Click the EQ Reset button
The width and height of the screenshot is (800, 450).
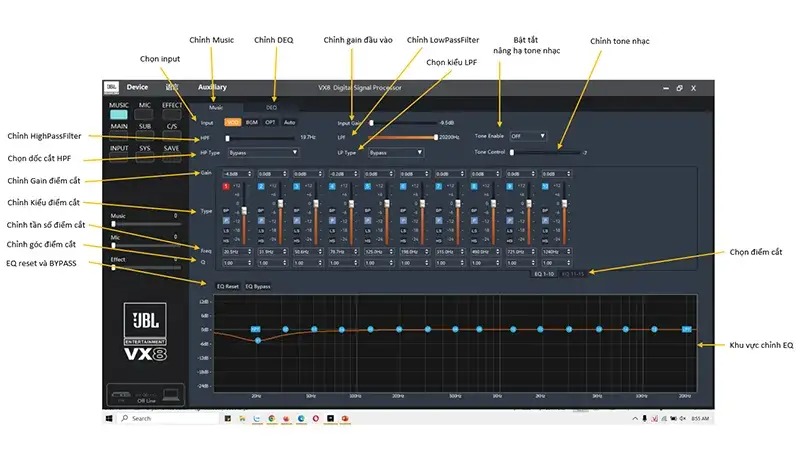(228, 286)
